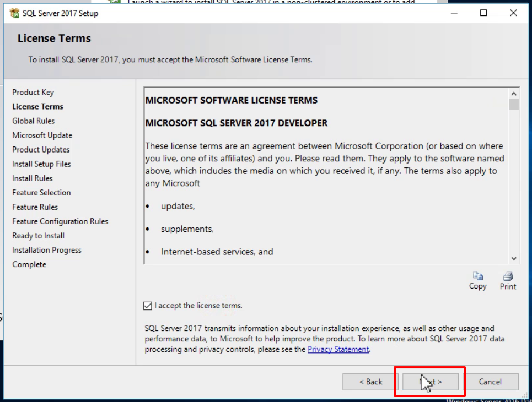Select Install Setup Files step in sidebar

tap(41, 164)
